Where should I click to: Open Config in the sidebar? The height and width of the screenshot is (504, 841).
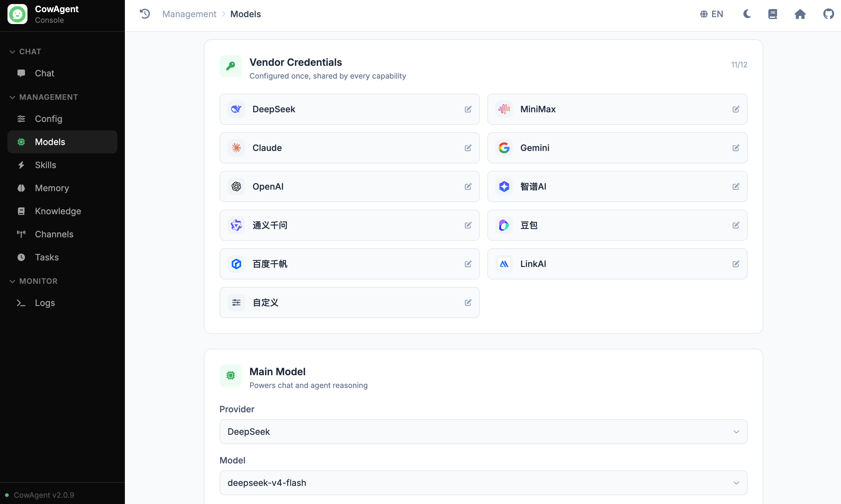pos(62,119)
